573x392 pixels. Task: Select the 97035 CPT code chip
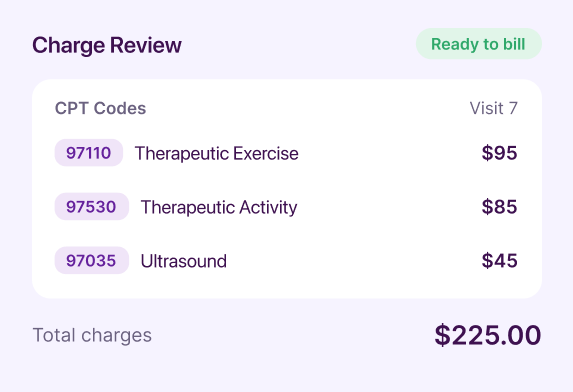point(92,260)
